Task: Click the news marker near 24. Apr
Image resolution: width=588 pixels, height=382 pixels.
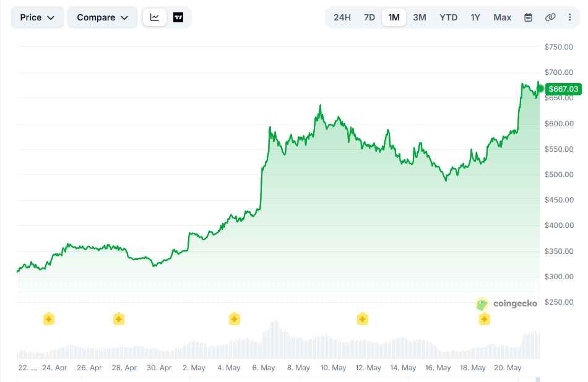Action: (49, 319)
